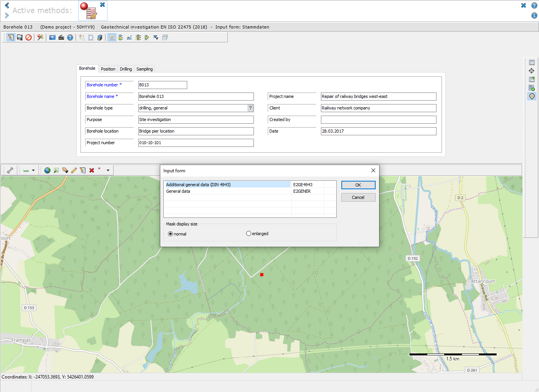Click the edit form notepad icon in top toolbar
The width and height of the screenshot is (539, 392).
tap(11, 37)
